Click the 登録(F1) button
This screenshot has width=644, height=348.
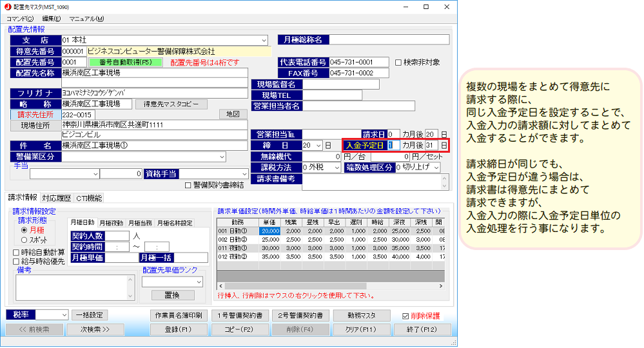(x=179, y=329)
